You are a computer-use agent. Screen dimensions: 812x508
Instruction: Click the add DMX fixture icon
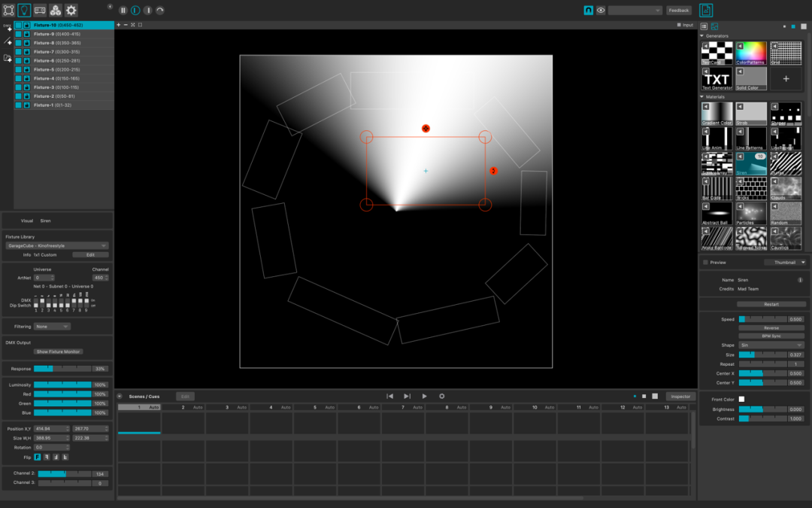(8, 28)
